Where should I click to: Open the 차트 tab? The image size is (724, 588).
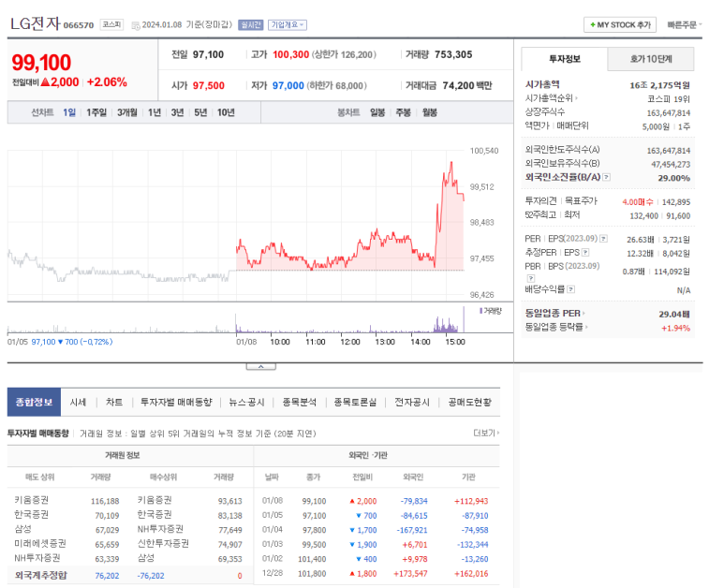[x=114, y=402]
